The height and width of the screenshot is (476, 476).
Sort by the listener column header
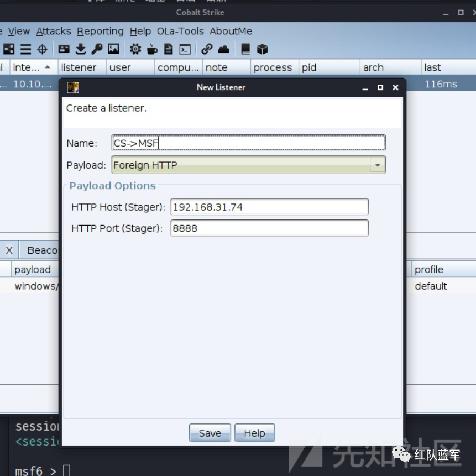point(82,67)
